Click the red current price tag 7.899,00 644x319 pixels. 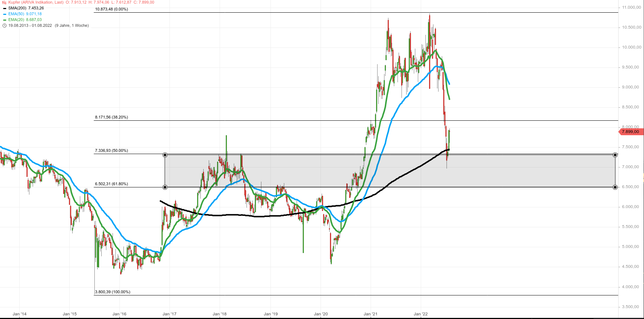(x=631, y=132)
